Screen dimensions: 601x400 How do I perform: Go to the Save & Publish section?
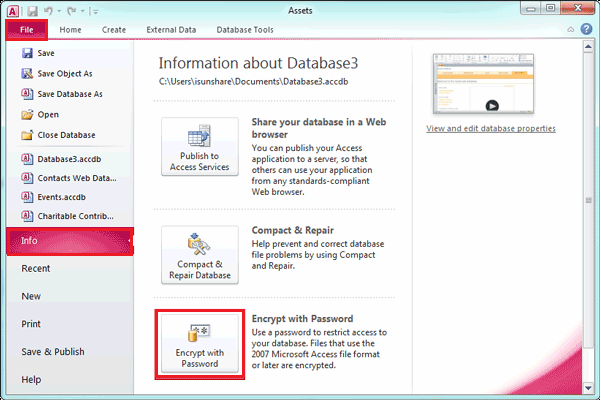pos(53,352)
